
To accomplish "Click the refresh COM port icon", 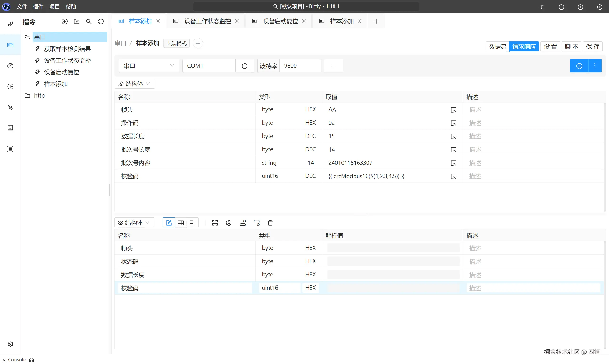I will 245,66.
